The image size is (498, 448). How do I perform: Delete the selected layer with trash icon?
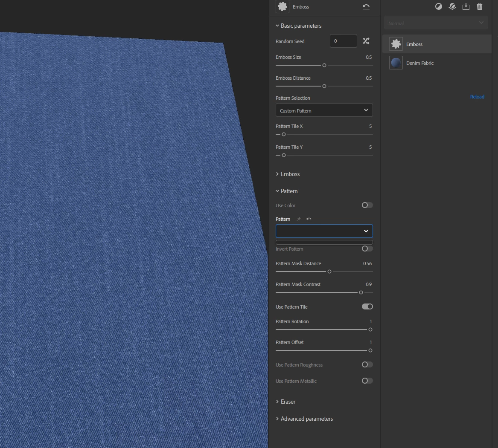(480, 6)
